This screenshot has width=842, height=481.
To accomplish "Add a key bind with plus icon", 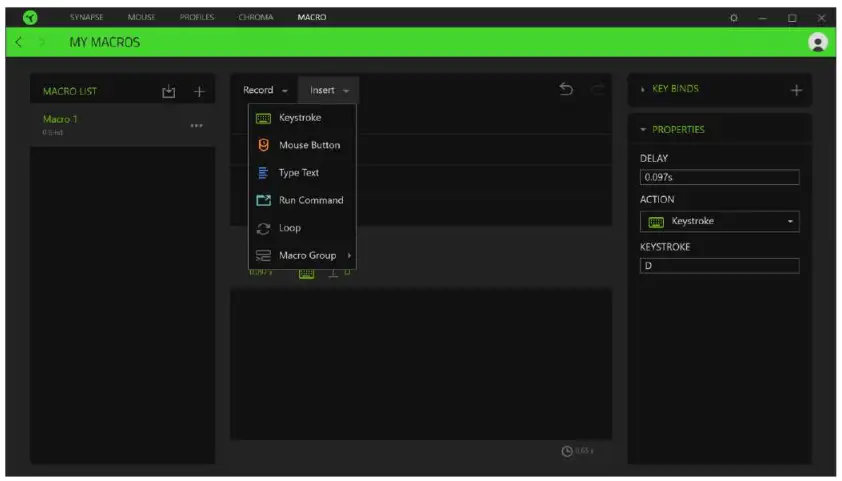I will pyautogui.click(x=796, y=90).
